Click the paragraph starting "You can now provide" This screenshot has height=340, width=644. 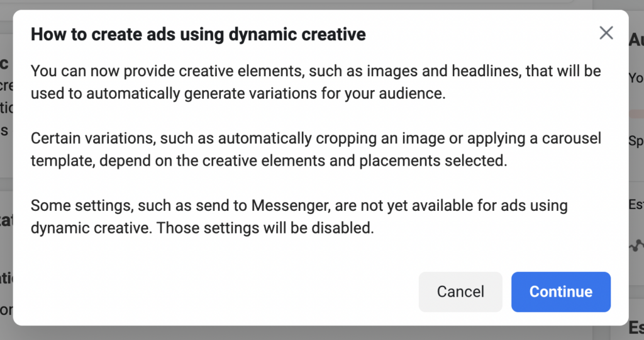[316, 83]
